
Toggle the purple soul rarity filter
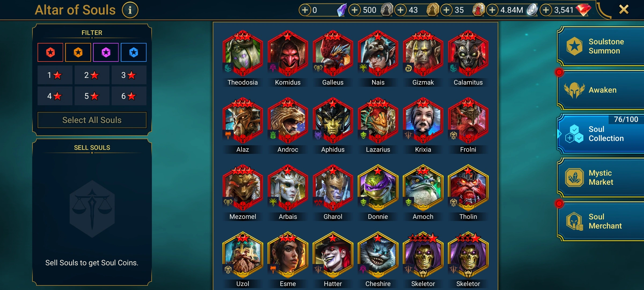(106, 52)
